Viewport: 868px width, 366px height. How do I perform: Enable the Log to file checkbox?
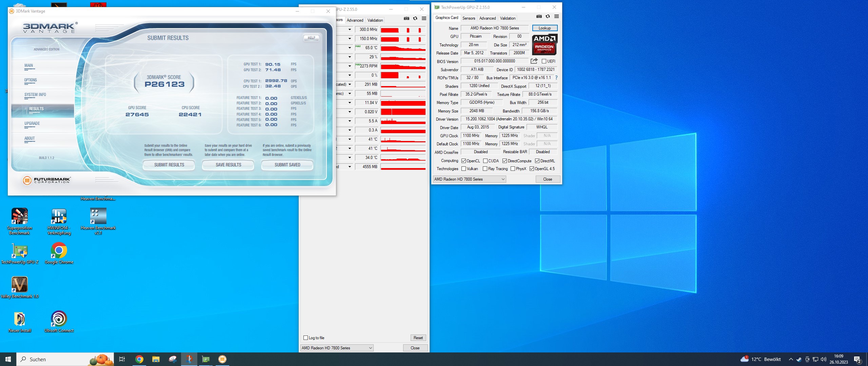pos(306,338)
